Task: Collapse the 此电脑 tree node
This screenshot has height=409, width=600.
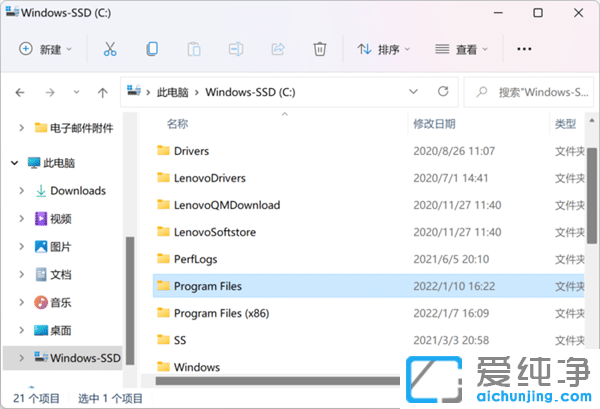Action: (x=15, y=163)
